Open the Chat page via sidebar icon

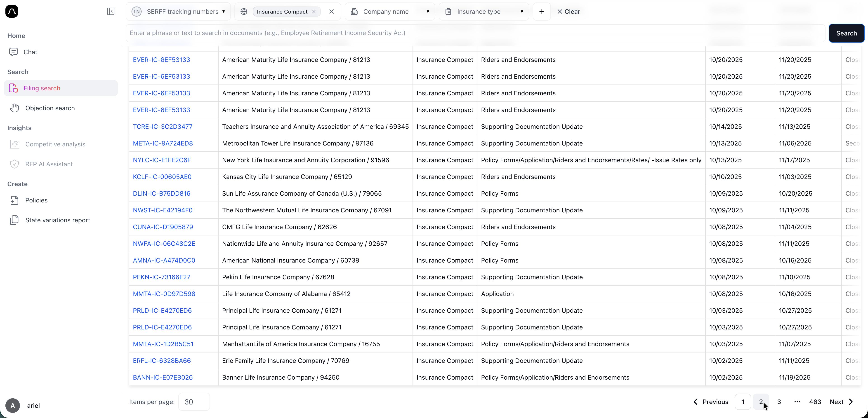pyautogui.click(x=14, y=52)
